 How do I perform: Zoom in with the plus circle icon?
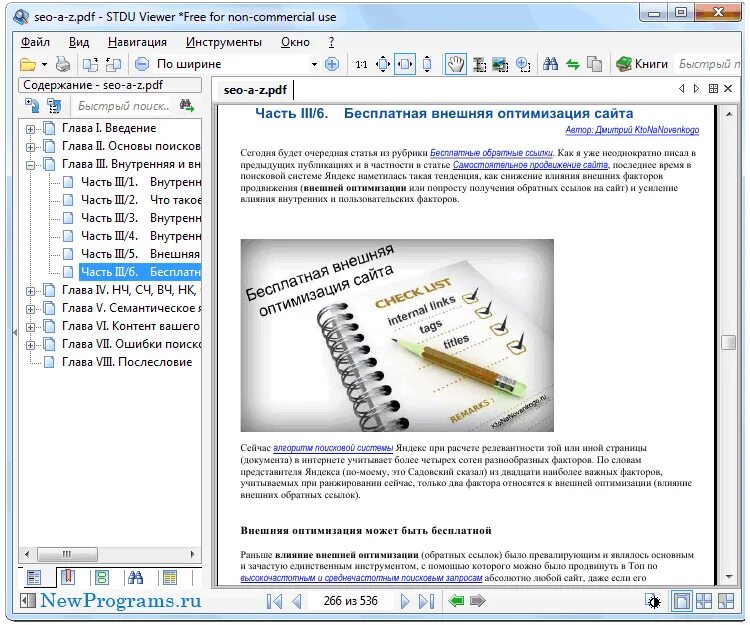tap(331, 64)
